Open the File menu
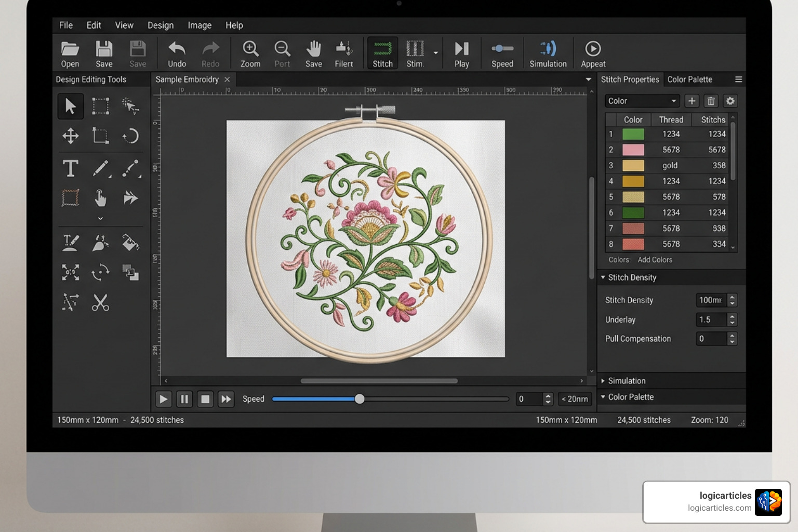 pos(66,25)
